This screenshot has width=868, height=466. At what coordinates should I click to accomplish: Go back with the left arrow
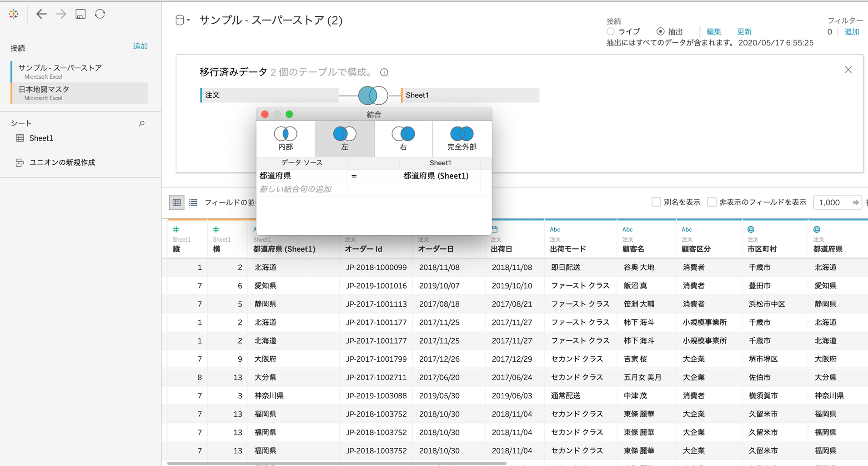coord(41,14)
